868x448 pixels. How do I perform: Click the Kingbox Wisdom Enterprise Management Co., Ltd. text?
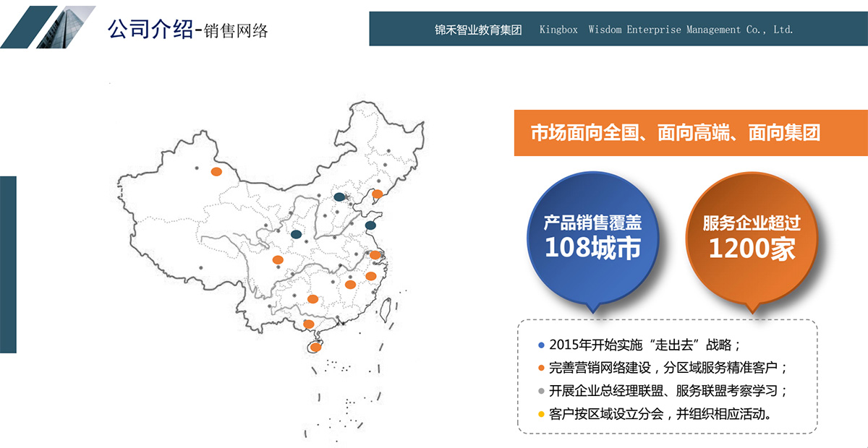click(x=666, y=30)
